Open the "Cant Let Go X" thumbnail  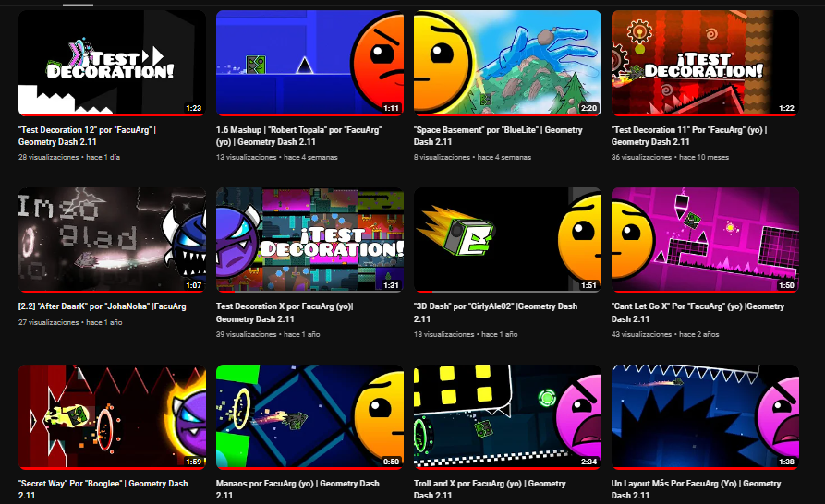point(705,240)
